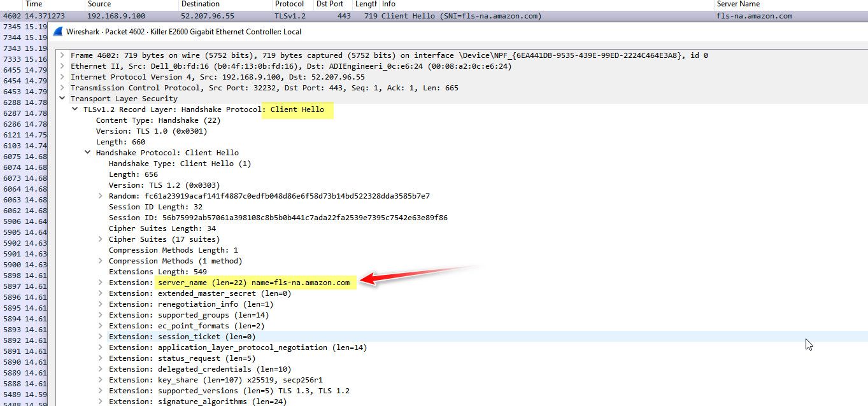Expand the delegated_credentials extension
Viewport: 868px width, 406px height.
[100, 369]
